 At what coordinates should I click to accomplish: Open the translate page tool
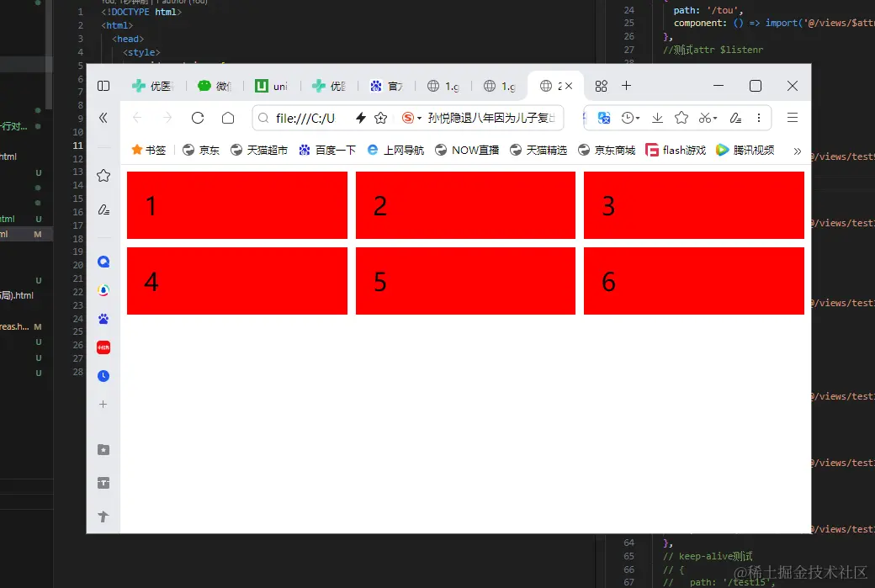[604, 118]
